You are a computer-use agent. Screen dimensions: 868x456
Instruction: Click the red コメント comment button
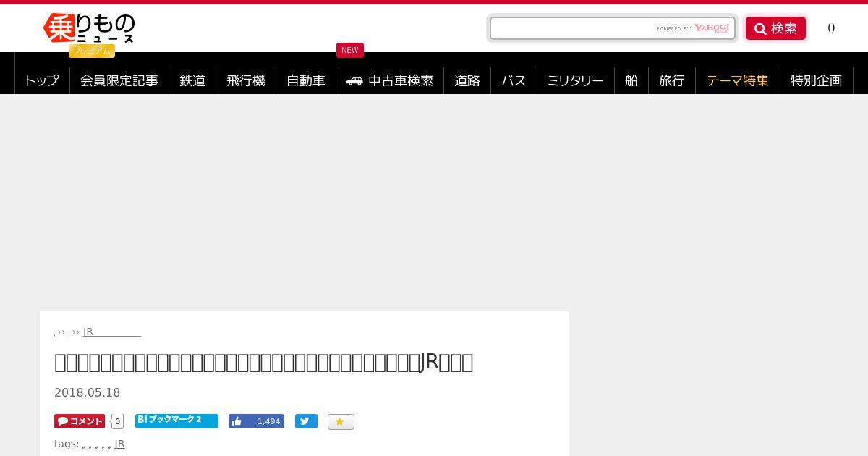point(80,421)
